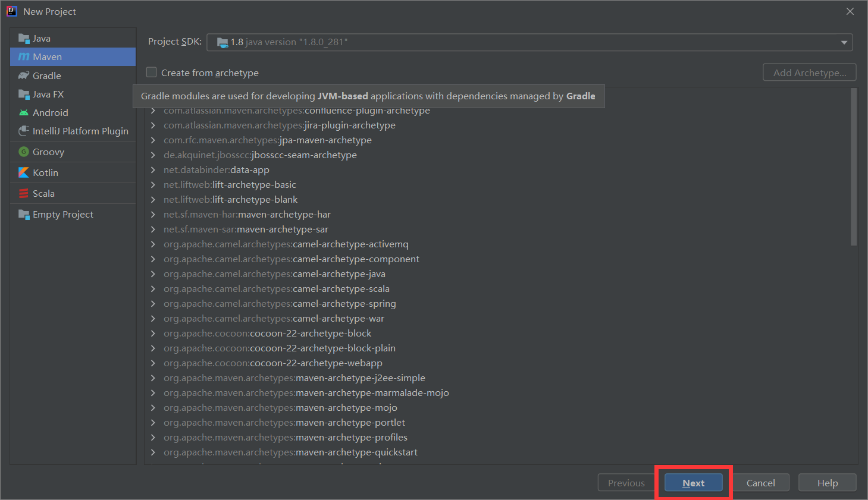Select cocoon-22-archetype-webapp row
868x500 pixels.
coord(497,363)
